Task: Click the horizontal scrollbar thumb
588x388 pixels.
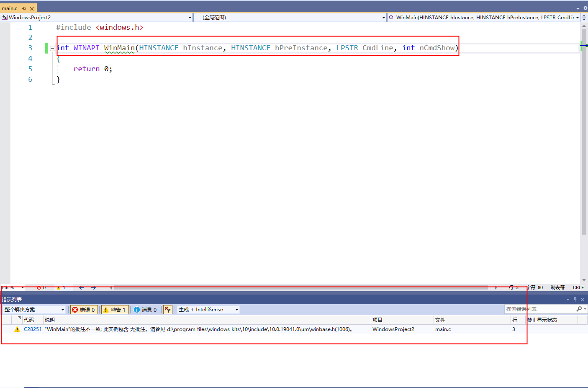Action: click(301, 287)
